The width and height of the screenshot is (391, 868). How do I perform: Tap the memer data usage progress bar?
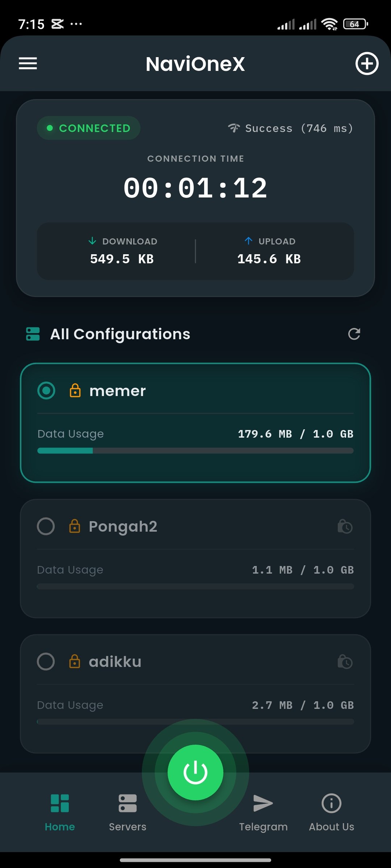pos(195,451)
